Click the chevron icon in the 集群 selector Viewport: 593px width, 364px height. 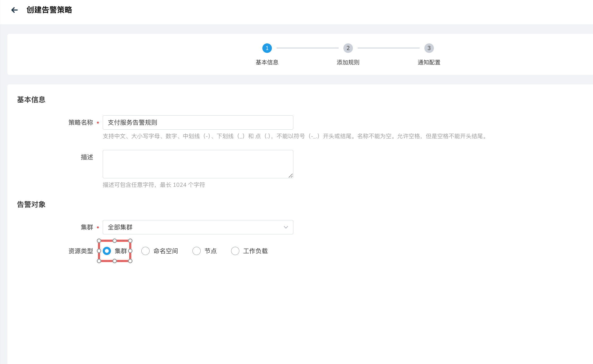[x=285, y=227]
